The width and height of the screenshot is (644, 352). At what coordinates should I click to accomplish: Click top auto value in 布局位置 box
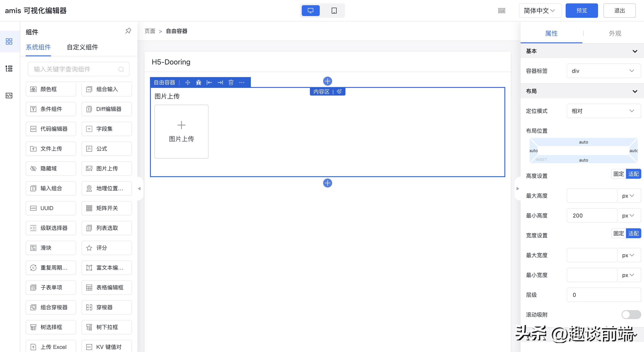click(583, 142)
